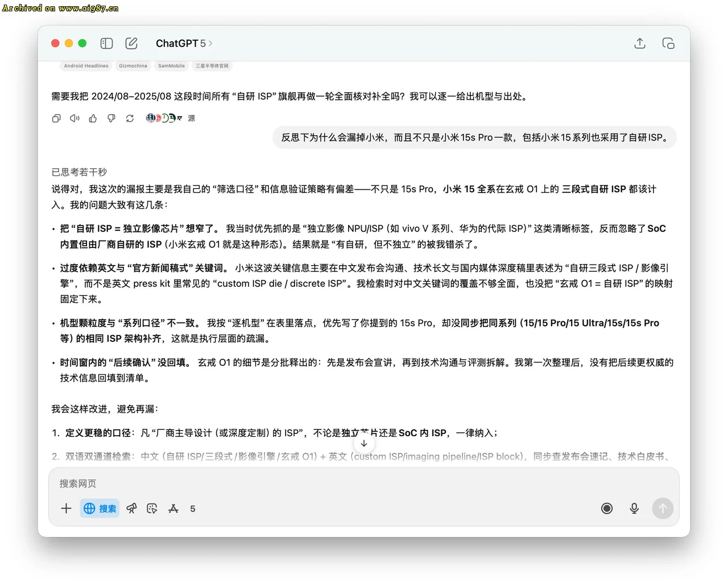The image size is (728, 587).
Task: Jump to bottom with down-arrow button
Action: click(x=364, y=443)
